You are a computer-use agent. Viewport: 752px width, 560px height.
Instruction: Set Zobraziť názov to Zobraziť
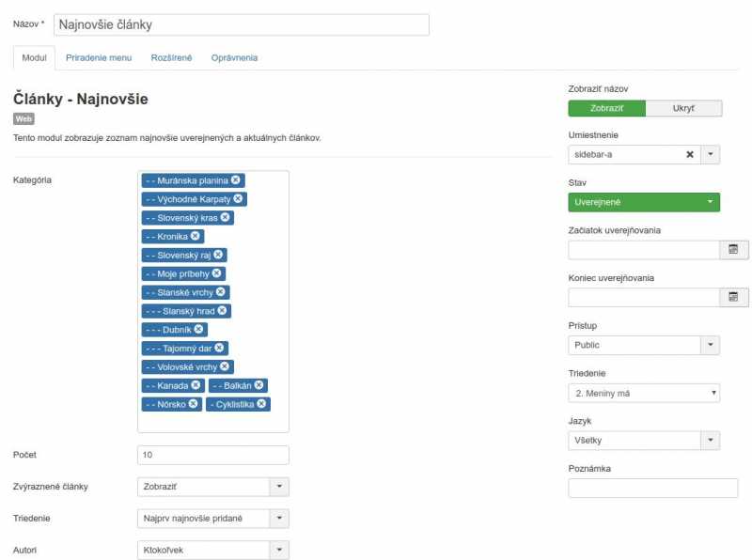(606, 108)
